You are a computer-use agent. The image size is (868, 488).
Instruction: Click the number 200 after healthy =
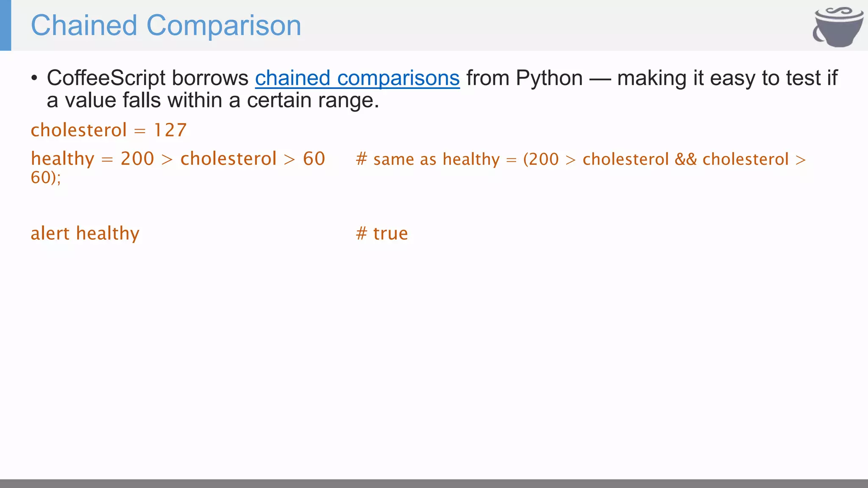[x=137, y=159]
